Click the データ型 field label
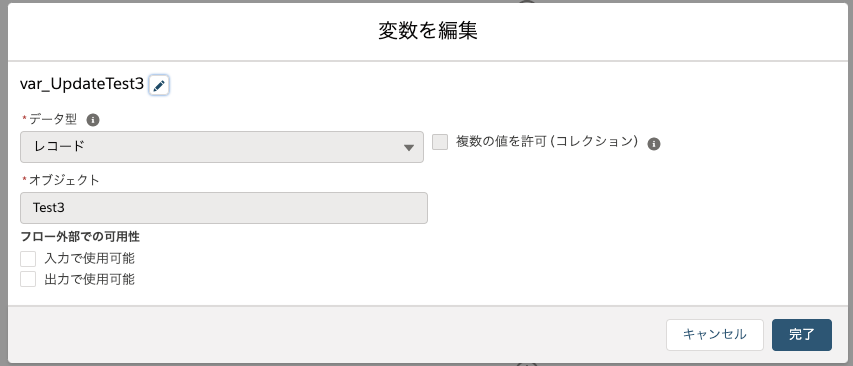This screenshot has width=853, height=366. 53,119
